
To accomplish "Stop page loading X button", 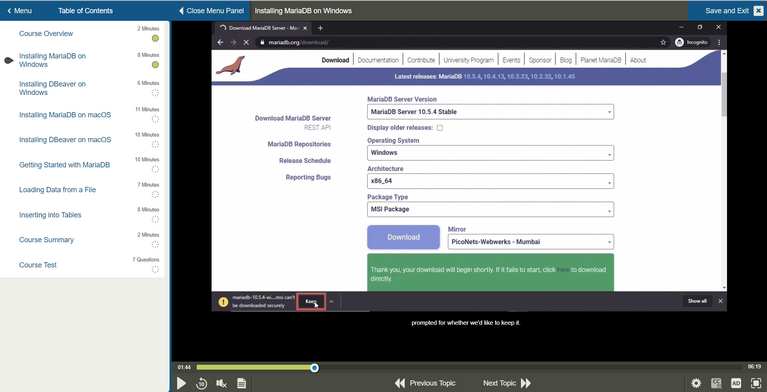I will [247, 43].
